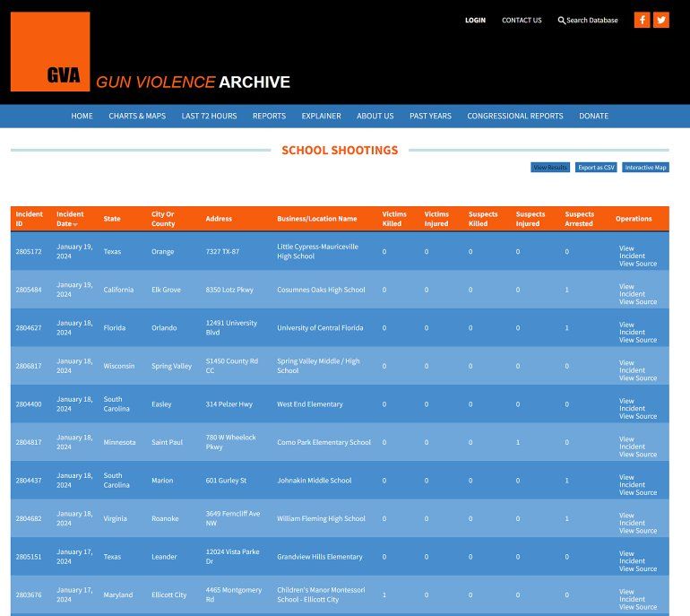View Source for Spring Valley Middle row
The height and width of the screenshot is (616, 690).
point(638,378)
